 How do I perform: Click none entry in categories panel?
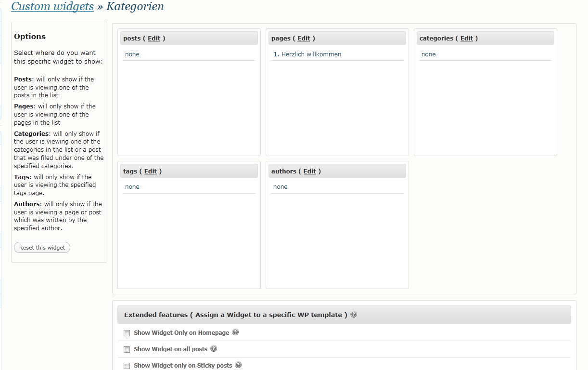coord(428,54)
